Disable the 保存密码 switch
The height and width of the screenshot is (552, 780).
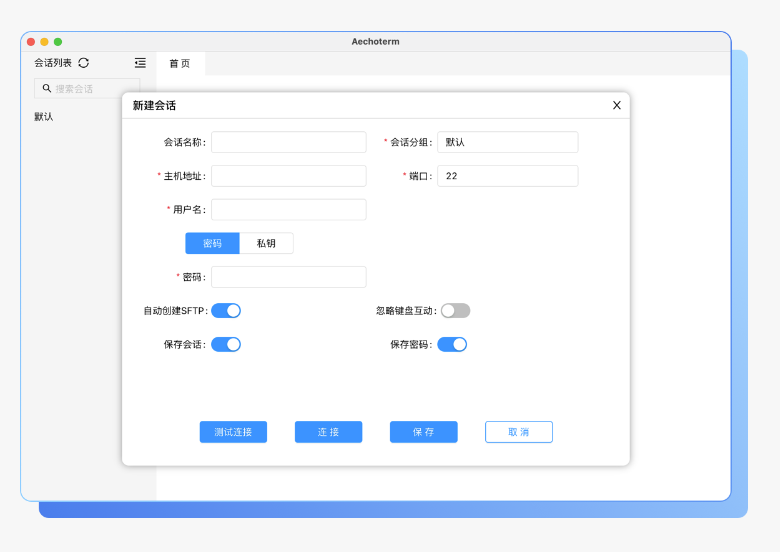coord(452,345)
